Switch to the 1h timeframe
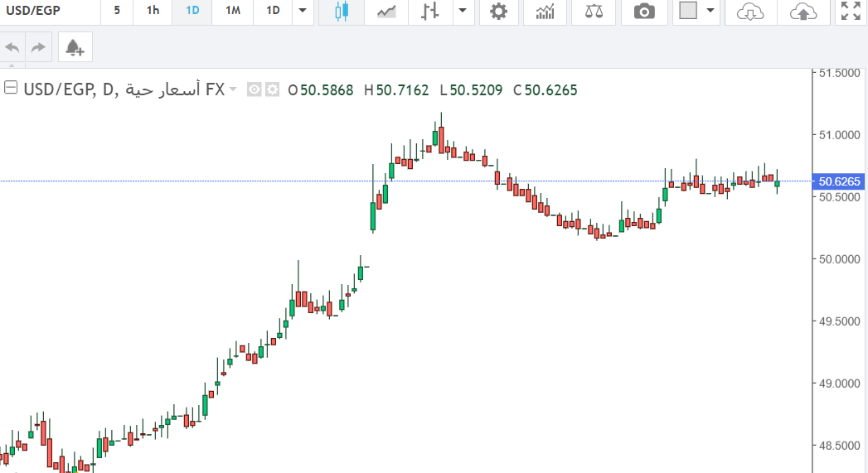Screen dimensions: 868x473 tap(153, 12)
